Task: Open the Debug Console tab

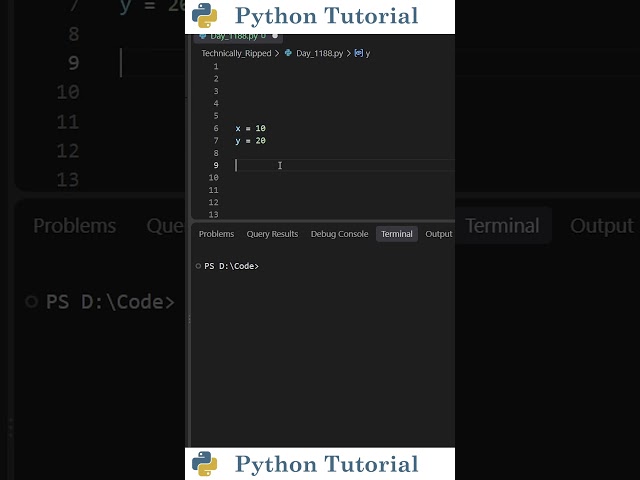Action: click(x=339, y=234)
